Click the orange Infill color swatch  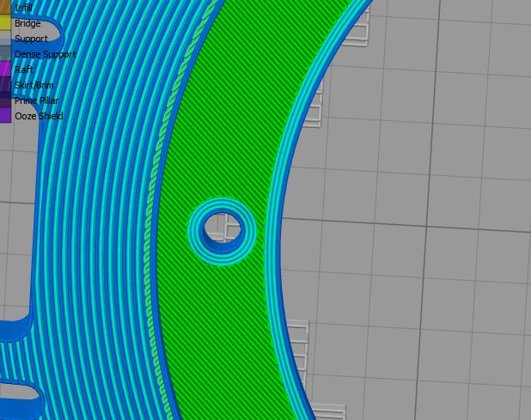click(x=5, y=8)
